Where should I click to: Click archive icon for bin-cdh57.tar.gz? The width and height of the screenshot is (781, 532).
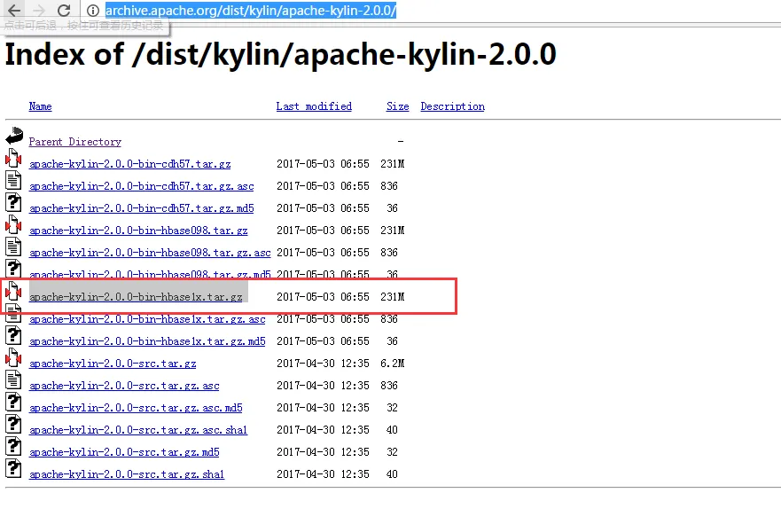(13, 158)
